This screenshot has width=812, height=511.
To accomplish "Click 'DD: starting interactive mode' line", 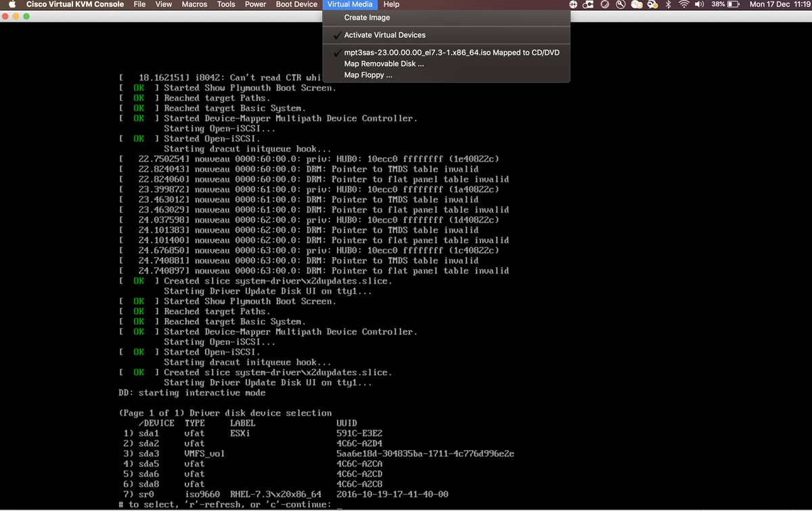I will click(x=192, y=393).
